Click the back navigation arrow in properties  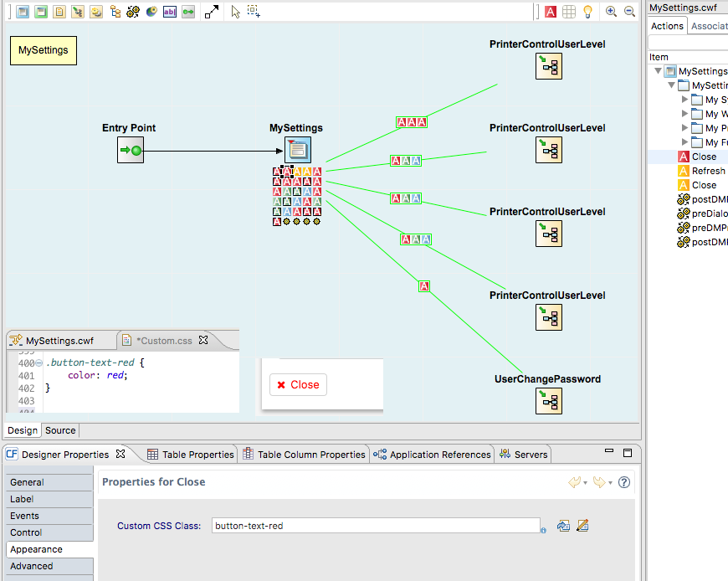click(574, 482)
